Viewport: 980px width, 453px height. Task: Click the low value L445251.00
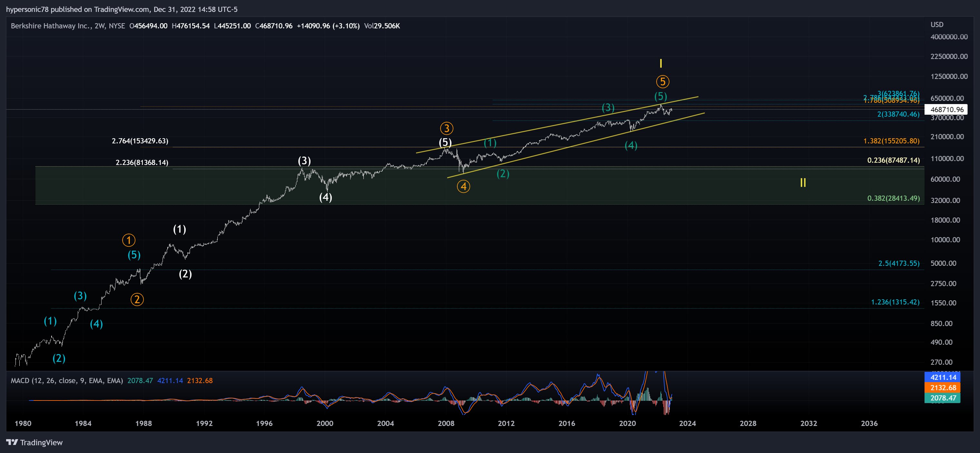(233, 26)
